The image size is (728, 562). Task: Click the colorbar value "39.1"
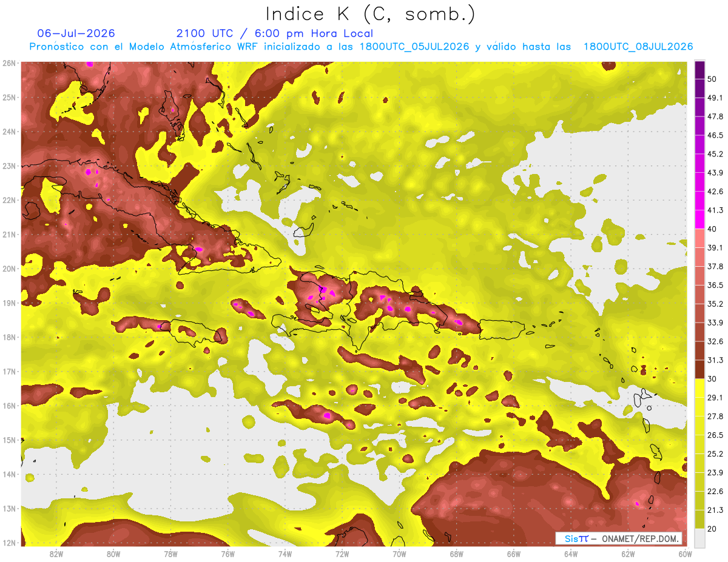click(x=716, y=247)
